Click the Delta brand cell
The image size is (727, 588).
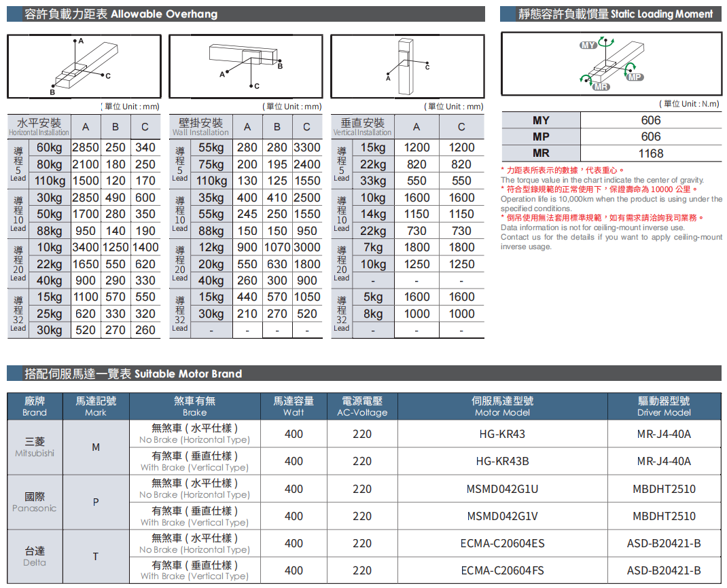click(35, 556)
